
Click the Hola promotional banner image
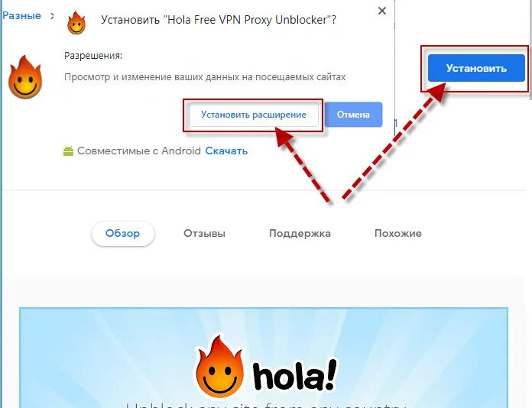click(x=264, y=358)
